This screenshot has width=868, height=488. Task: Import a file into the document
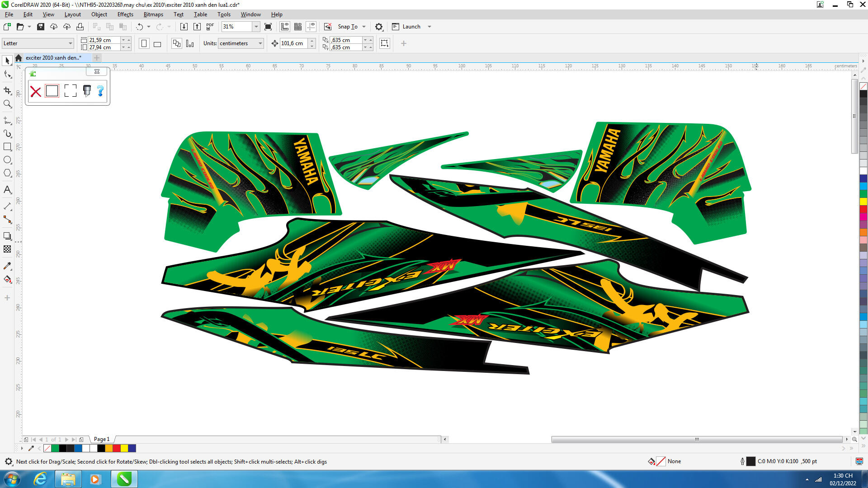click(x=184, y=27)
